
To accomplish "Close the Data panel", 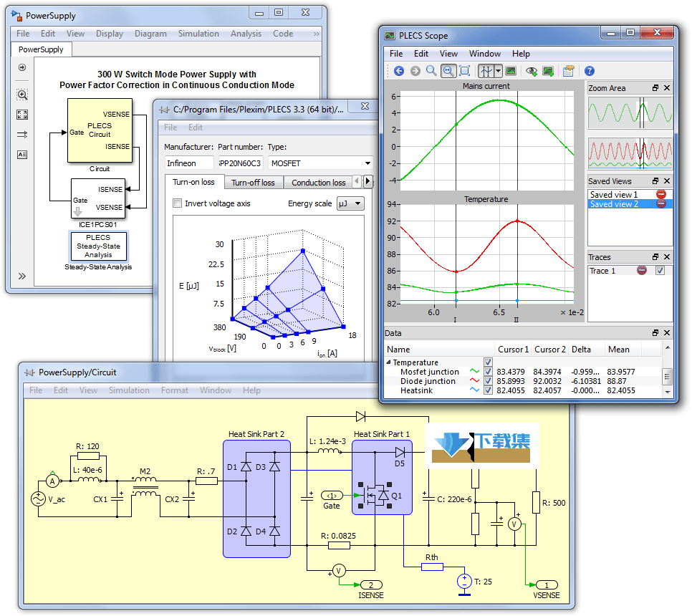I will coord(667,332).
